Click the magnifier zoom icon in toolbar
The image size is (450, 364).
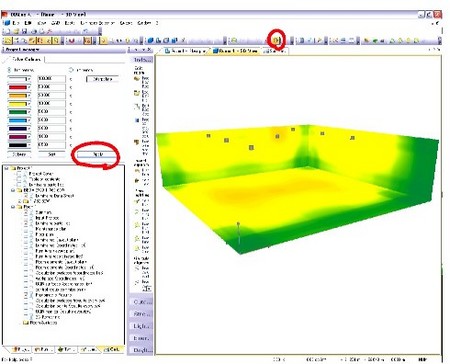[x=24, y=41]
